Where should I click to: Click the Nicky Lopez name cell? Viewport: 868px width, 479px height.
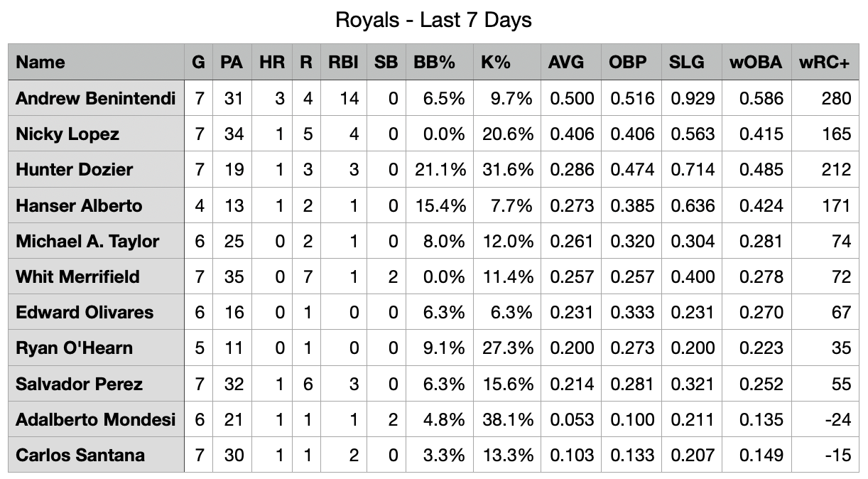(x=67, y=134)
